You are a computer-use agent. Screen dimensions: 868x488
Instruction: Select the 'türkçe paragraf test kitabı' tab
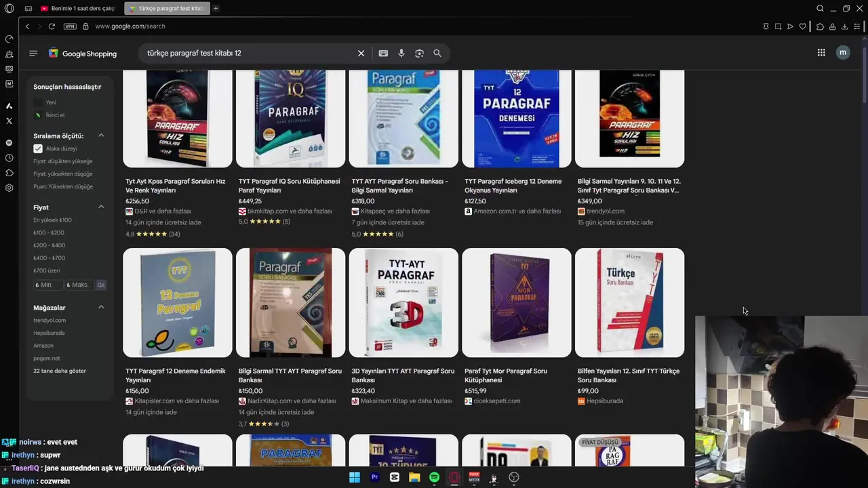point(167,9)
